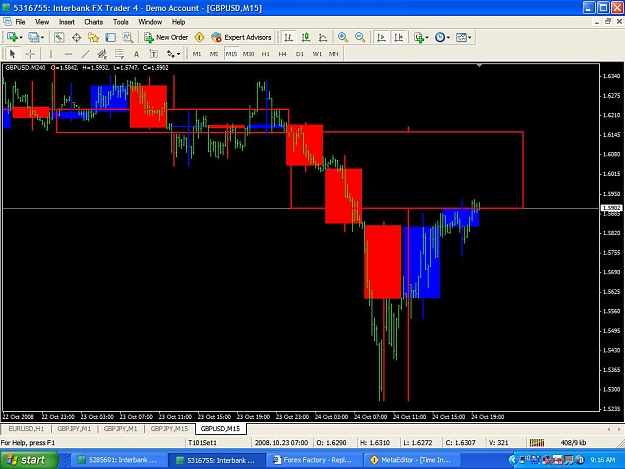
Task: Select the Fibonacci Retracement tool
Action: click(x=119, y=54)
